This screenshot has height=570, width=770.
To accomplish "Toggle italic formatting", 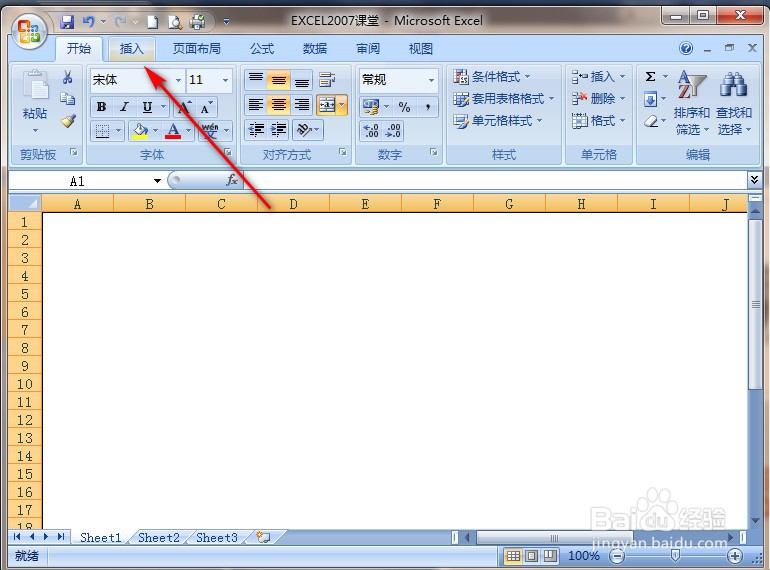I will [x=124, y=107].
